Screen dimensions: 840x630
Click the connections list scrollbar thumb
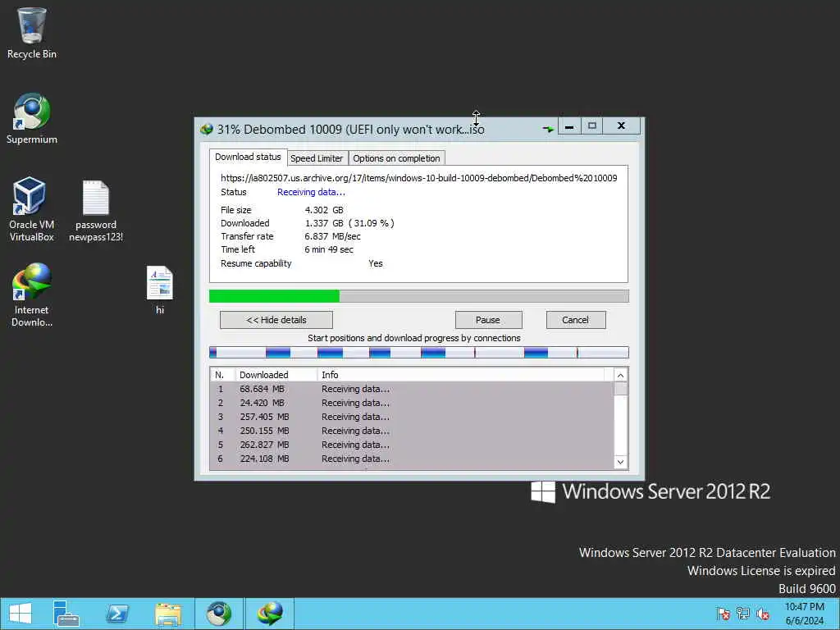(620, 389)
